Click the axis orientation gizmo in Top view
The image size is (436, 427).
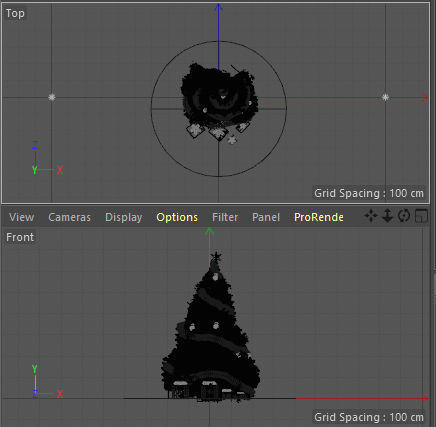(47, 158)
